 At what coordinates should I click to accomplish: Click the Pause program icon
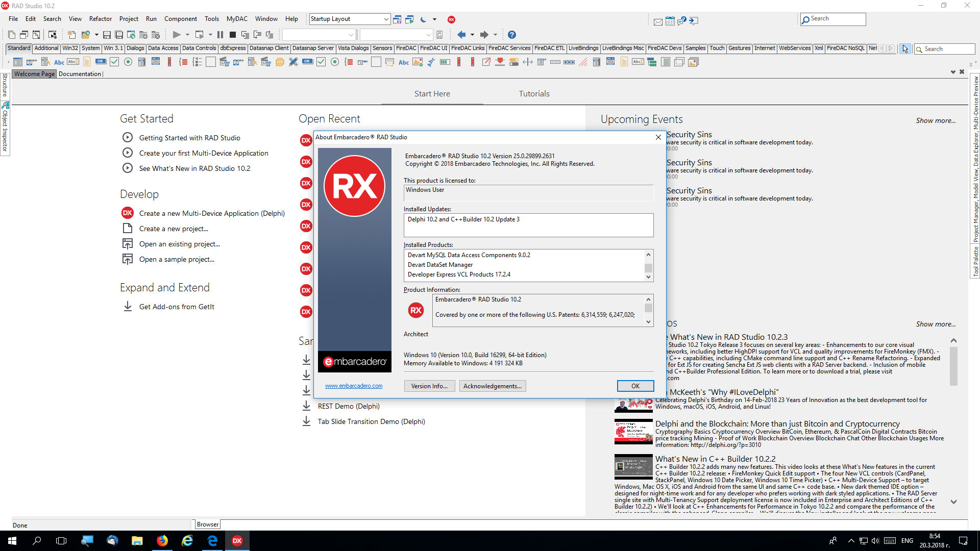coord(220,35)
